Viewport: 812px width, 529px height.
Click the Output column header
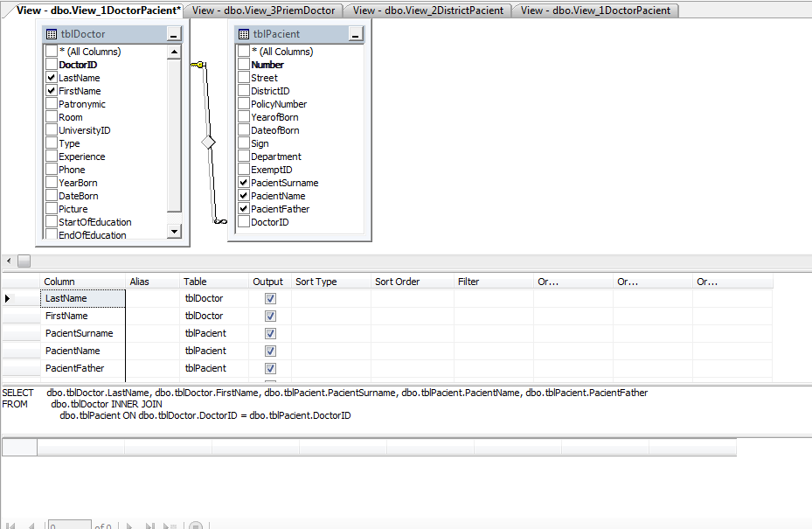click(x=270, y=282)
